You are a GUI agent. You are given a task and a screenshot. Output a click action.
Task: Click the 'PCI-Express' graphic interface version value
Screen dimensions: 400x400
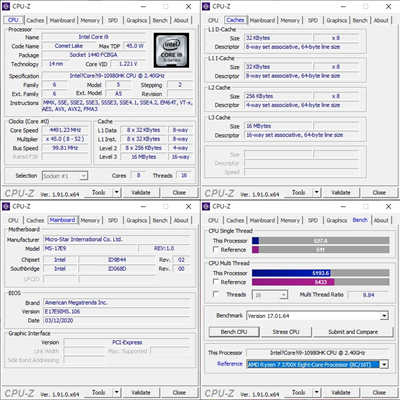click(x=127, y=342)
